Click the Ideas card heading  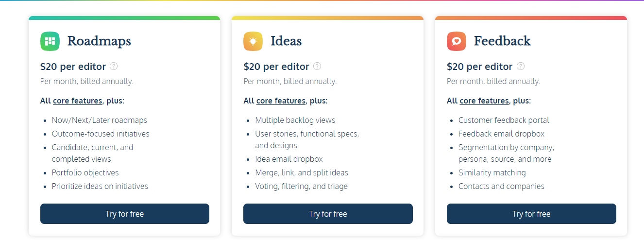tap(286, 41)
